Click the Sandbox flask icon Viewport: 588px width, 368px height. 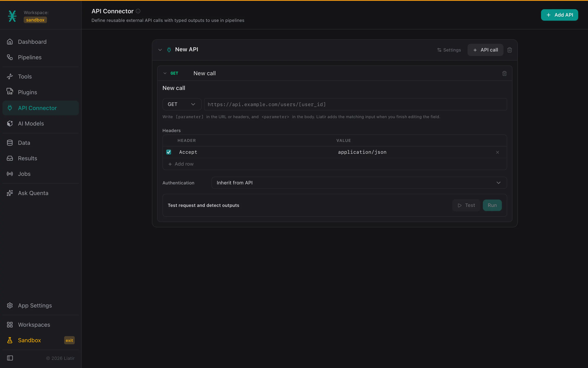coord(10,340)
